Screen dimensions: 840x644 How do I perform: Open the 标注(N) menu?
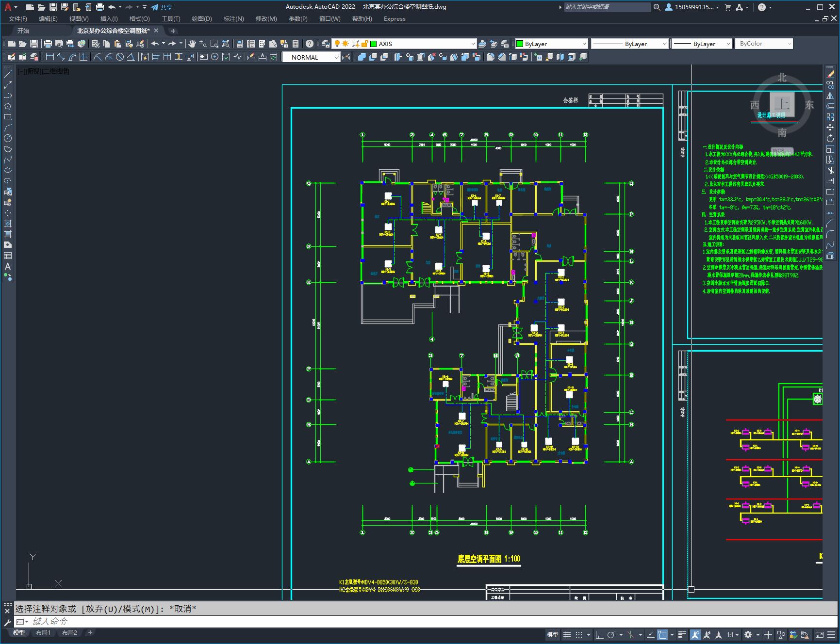(233, 18)
